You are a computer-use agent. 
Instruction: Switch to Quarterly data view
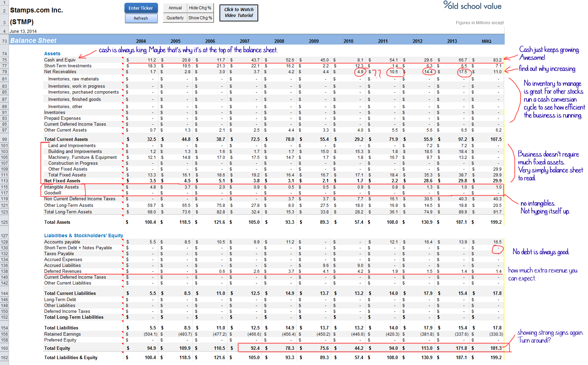pos(175,18)
